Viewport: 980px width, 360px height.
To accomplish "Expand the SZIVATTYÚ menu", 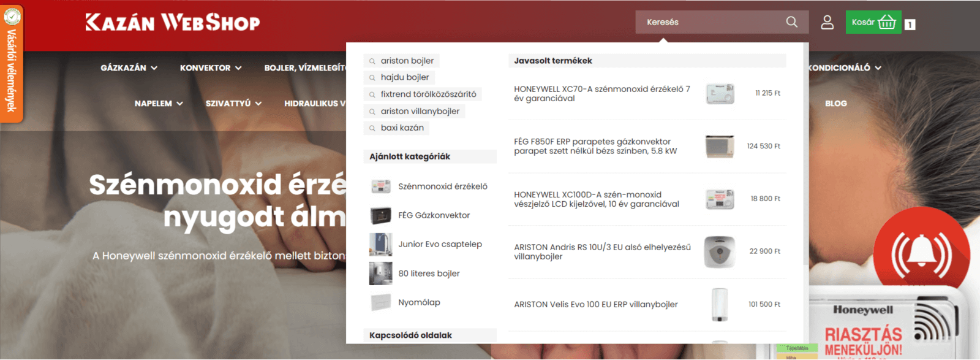I will point(233,104).
